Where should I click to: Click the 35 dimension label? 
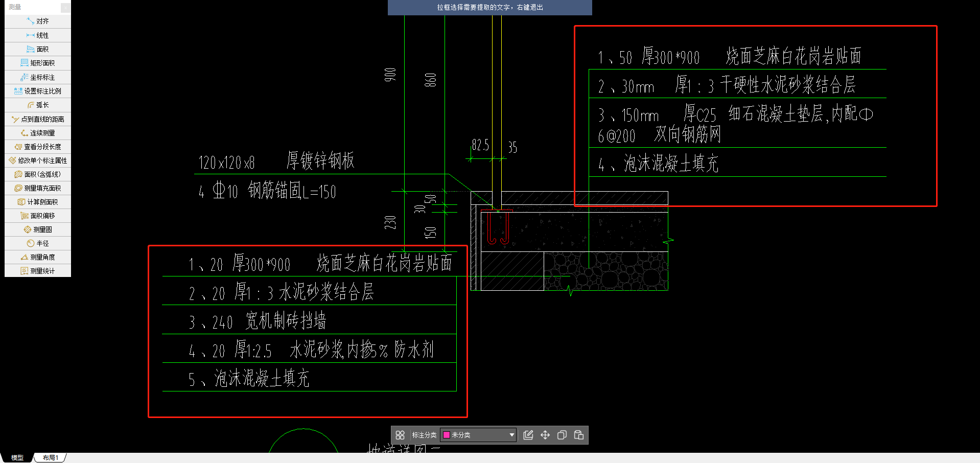[512, 148]
